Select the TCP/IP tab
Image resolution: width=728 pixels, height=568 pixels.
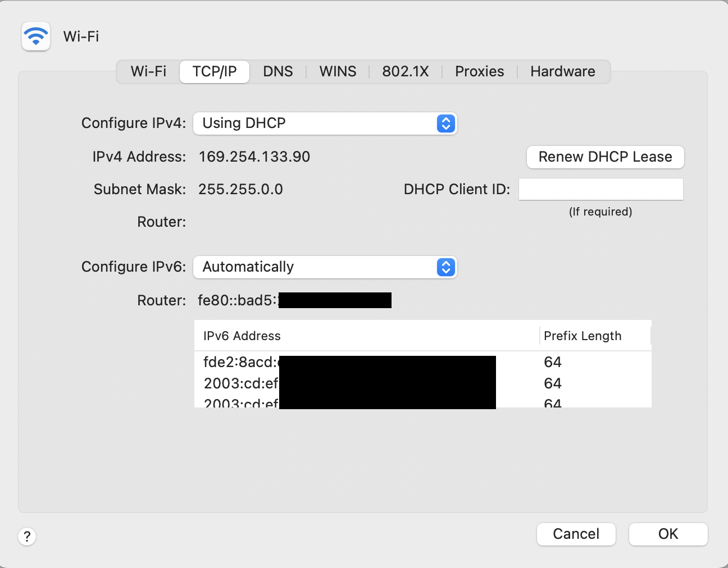pyautogui.click(x=215, y=71)
